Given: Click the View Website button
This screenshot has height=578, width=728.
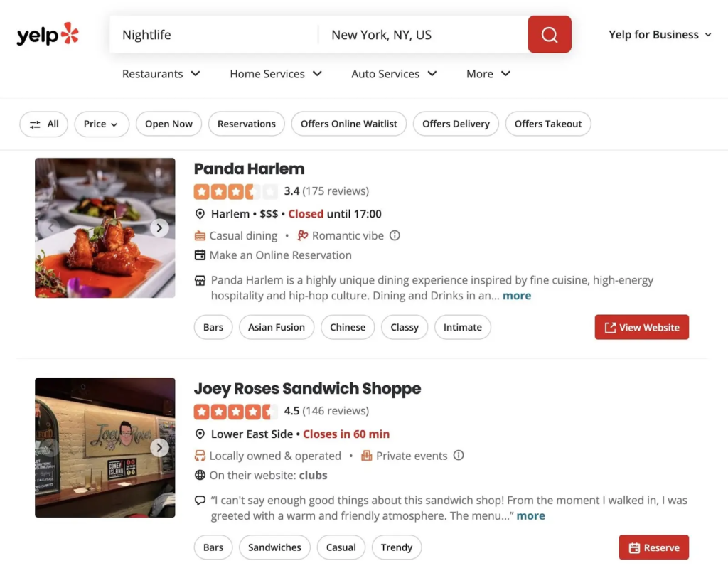Looking at the screenshot, I should point(642,327).
